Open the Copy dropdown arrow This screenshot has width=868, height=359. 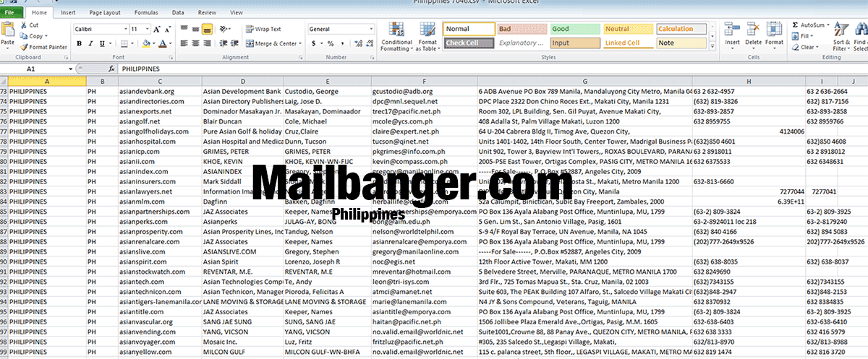point(46,36)
